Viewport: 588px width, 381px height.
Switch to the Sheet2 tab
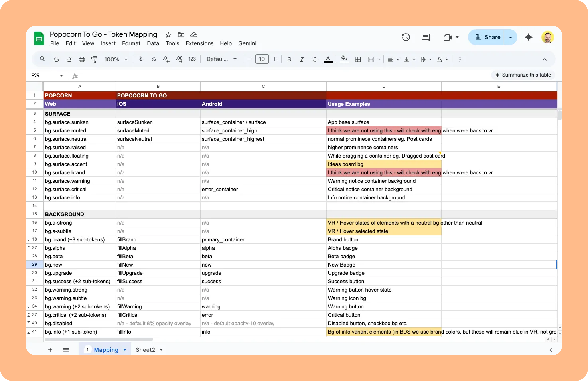(145, 350)
